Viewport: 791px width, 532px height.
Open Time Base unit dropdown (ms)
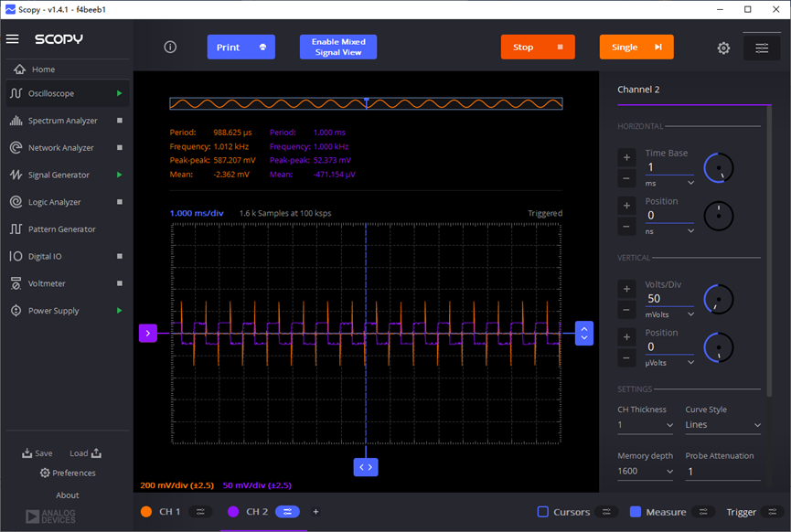click(668, 183)
